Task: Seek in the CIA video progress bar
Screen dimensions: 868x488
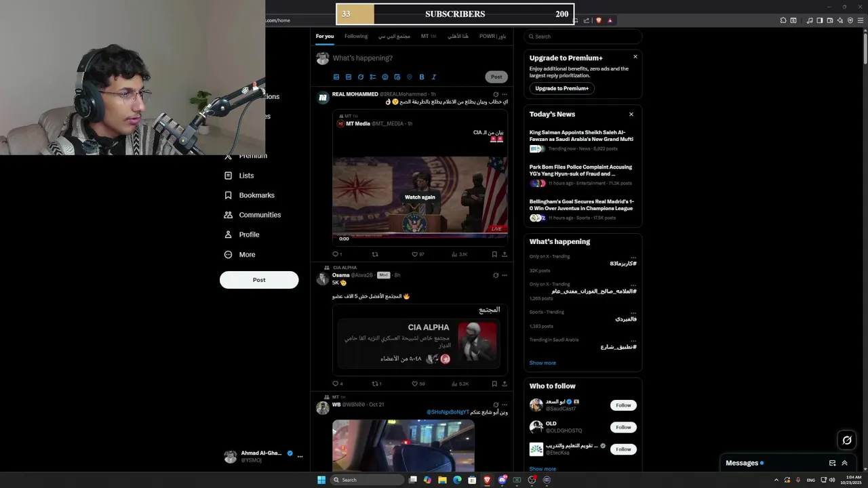Action: 420,234
